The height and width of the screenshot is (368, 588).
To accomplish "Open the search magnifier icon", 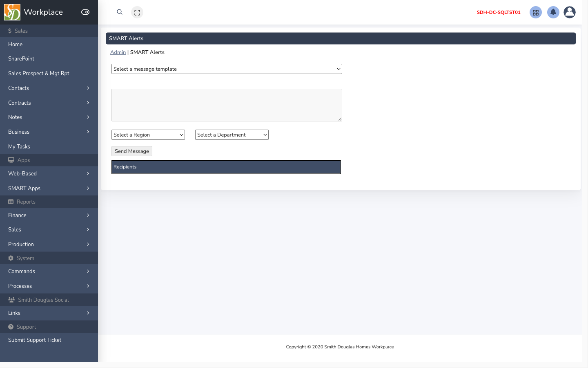I will coord(120,12).
